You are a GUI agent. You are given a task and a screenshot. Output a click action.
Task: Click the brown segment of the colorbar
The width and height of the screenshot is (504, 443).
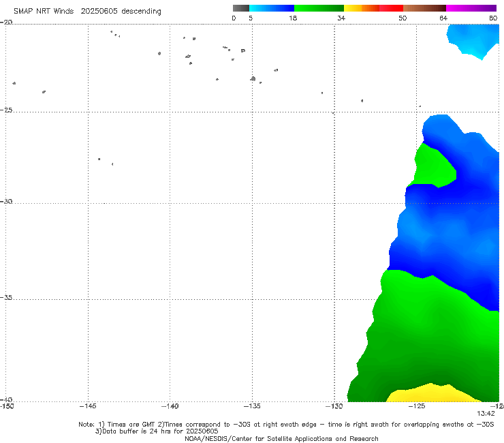[424, 8]
